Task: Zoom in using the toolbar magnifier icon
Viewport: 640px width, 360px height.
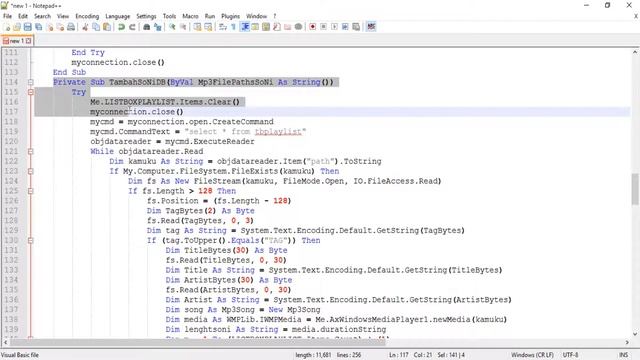Action: coord(172,27)
